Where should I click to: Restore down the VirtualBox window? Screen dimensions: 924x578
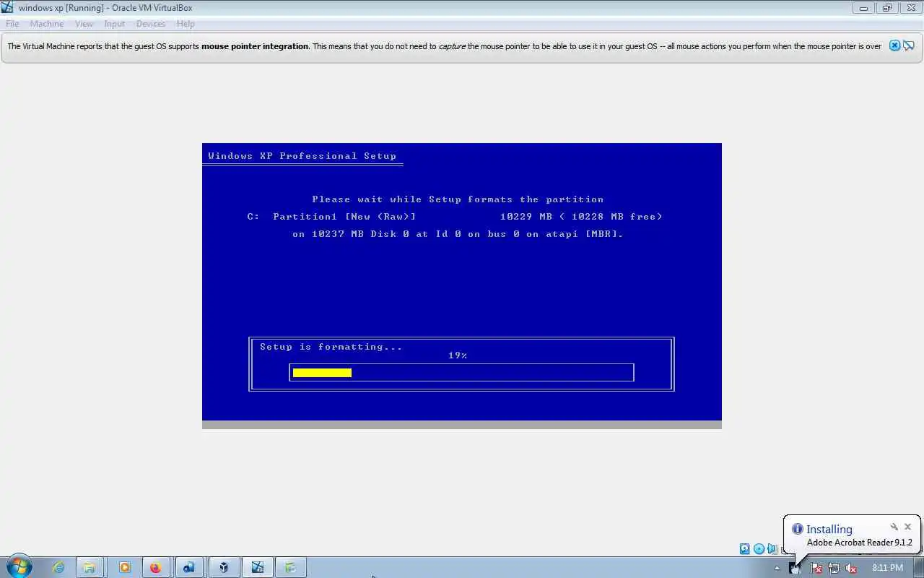[x=886, y=8]
